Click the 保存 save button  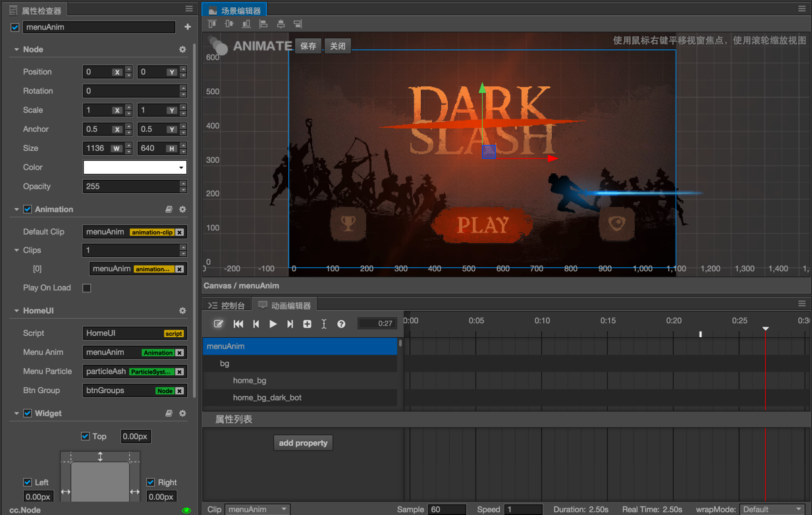(x=308, y=46)
